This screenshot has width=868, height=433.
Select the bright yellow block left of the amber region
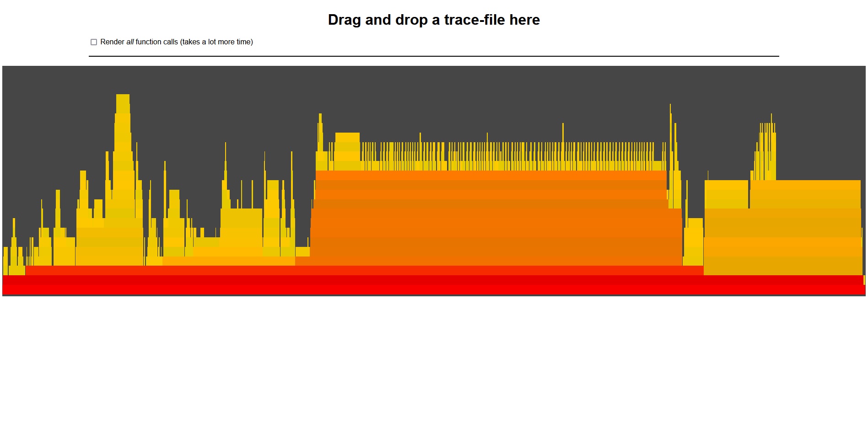click(726, 194)
